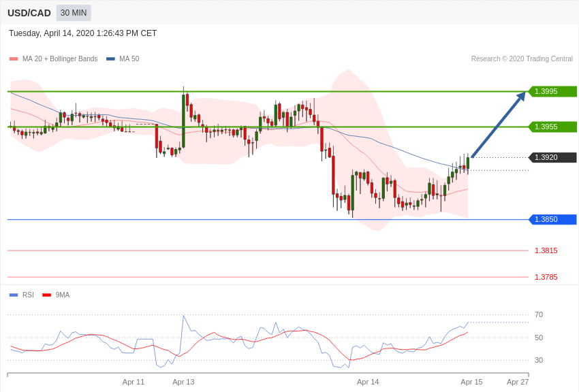
Task: Click the Apr 15 date label
Action: click(471, 382)
